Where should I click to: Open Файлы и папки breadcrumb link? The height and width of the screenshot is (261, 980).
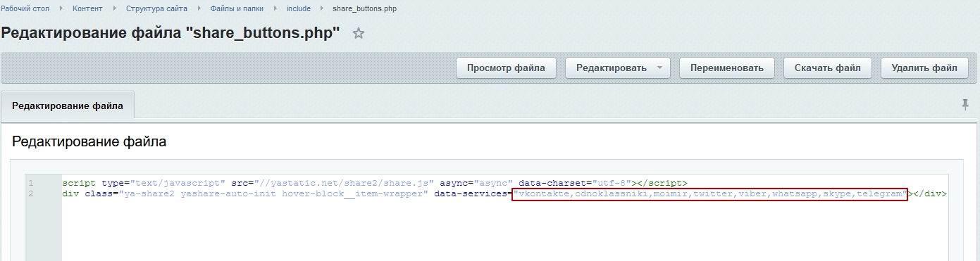237,8
